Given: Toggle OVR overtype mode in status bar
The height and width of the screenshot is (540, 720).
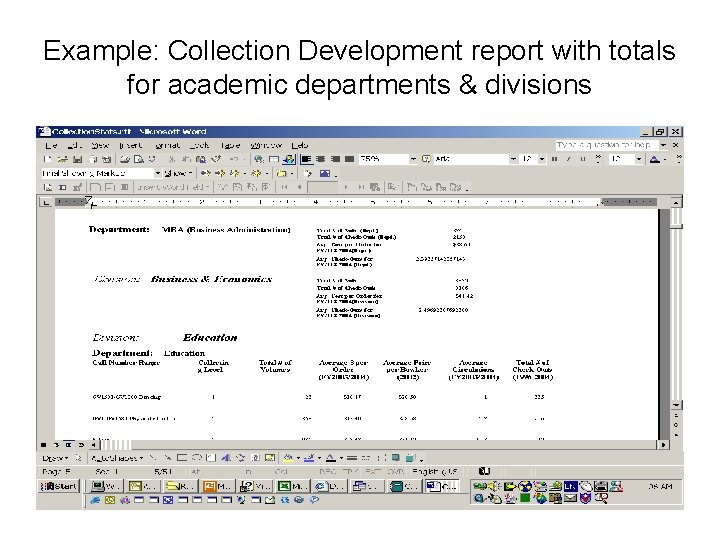Looking at the screenshot, I should click(x=395, y=472).
